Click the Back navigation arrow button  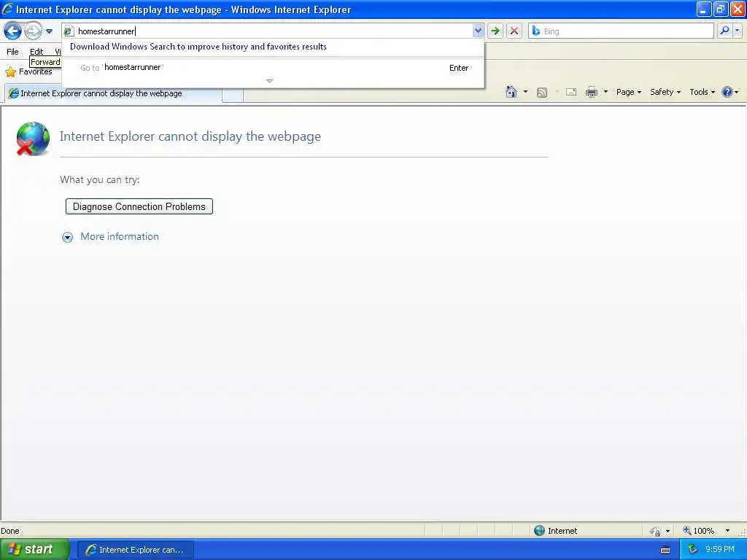[x=13, y=31]
